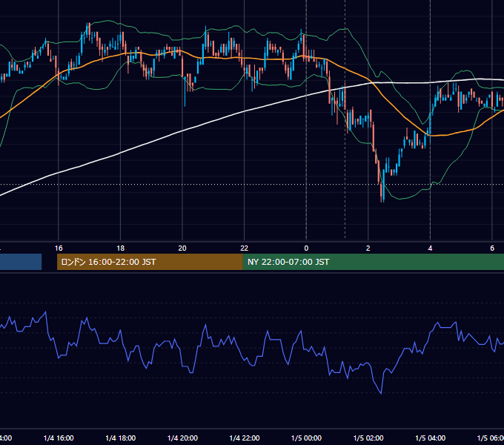This screenshot has height=445, width=504.
Task: Click the 2 hour label on chart axis
Action: coord(368,248)
